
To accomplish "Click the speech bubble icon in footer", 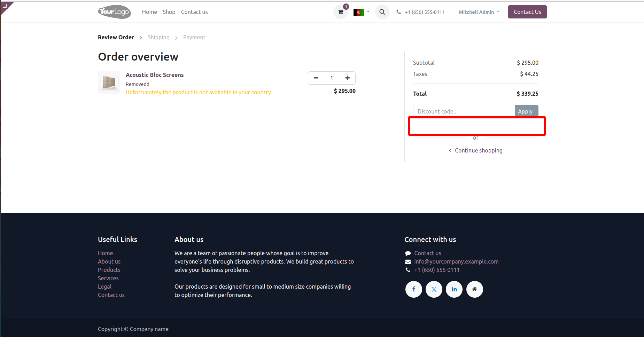I will 408,253.
